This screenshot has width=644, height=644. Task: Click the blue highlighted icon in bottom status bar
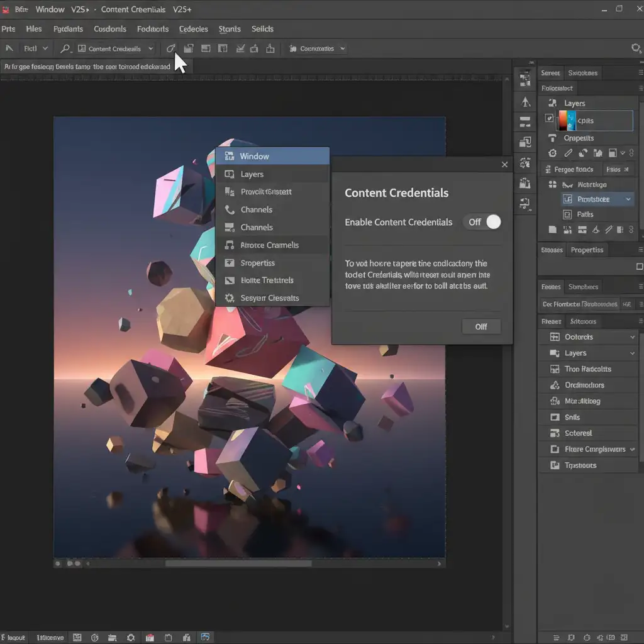(205, 637)
